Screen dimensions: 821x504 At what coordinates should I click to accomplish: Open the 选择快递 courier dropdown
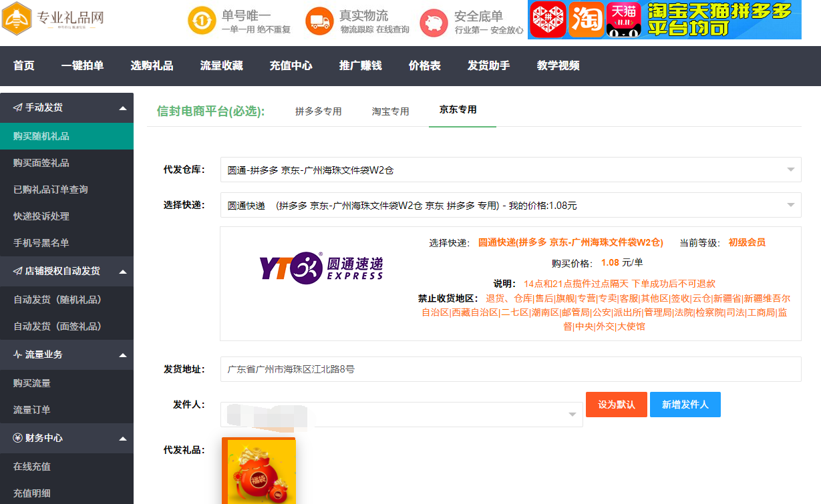point(510,205)
